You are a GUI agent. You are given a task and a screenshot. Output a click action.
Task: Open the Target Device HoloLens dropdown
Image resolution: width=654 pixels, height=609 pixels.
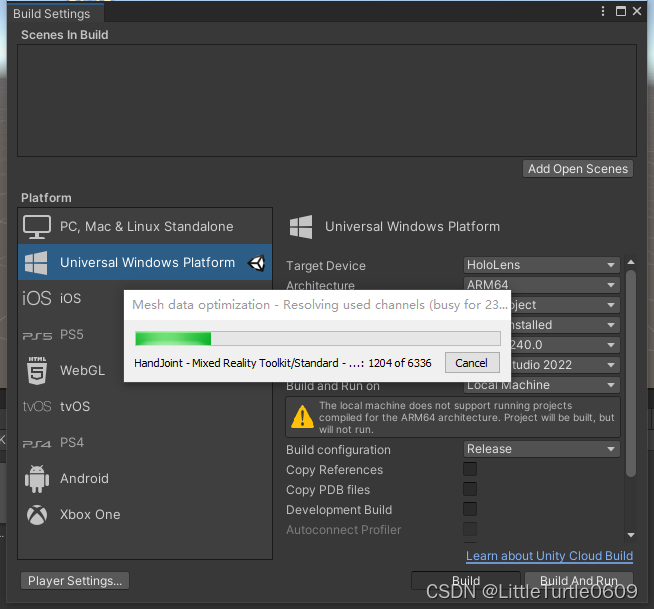(x=541, y=265)
